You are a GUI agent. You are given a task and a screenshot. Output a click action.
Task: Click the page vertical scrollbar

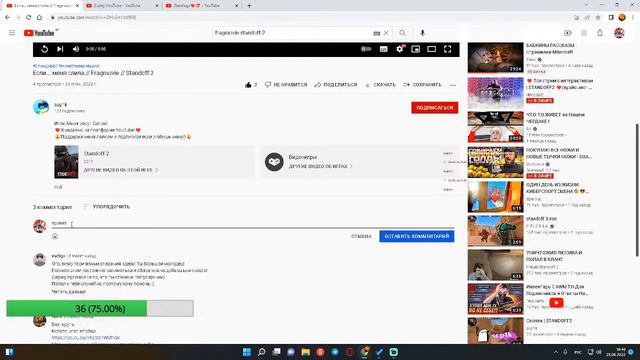pos(637,190)
